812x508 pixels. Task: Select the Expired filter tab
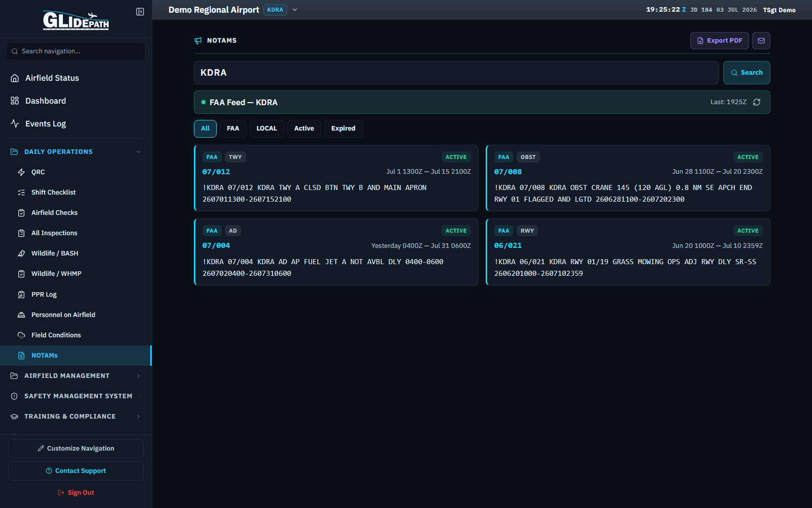[x=343, y=129]
